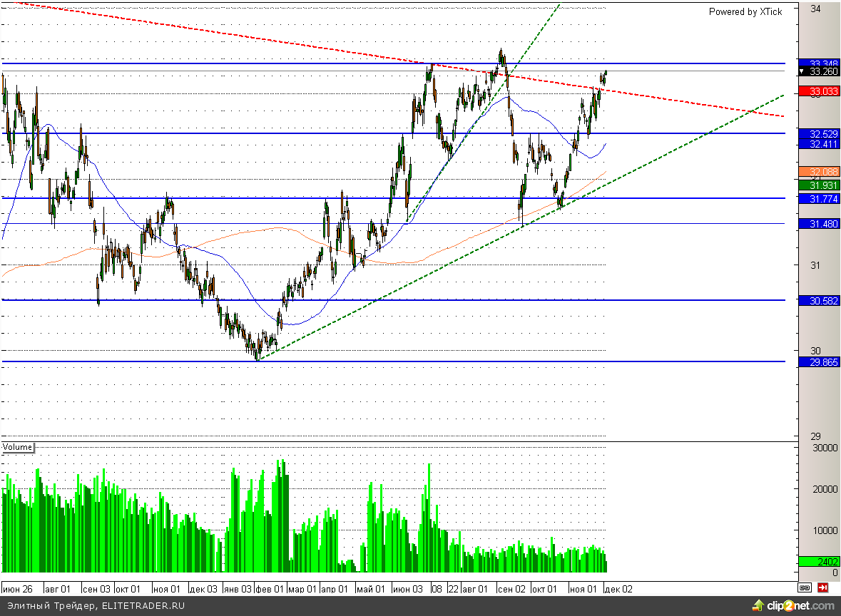Click the 'июн 26' date on time axis
Image resolution: width=841 pixels, height=616 pixels.
(18, 590)
